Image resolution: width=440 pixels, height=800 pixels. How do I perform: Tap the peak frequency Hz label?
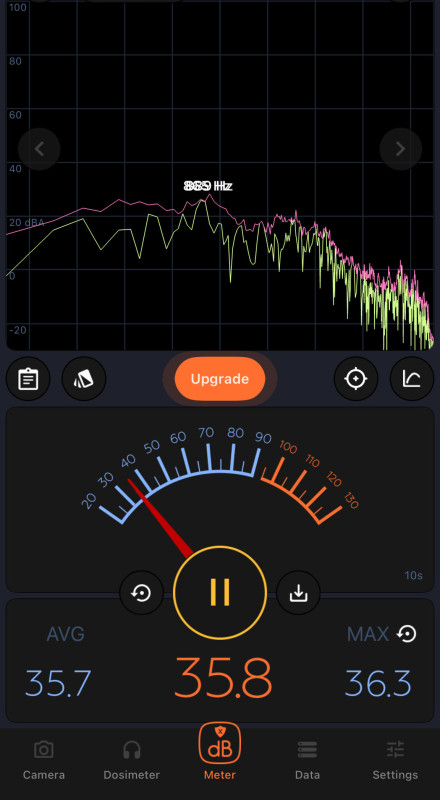pos(208,186)
